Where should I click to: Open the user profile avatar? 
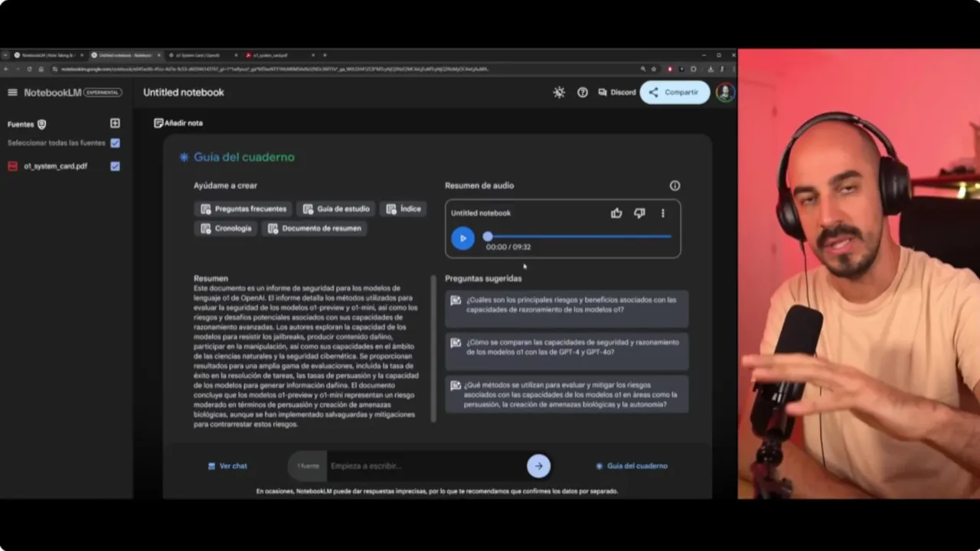tap(725, 93)
